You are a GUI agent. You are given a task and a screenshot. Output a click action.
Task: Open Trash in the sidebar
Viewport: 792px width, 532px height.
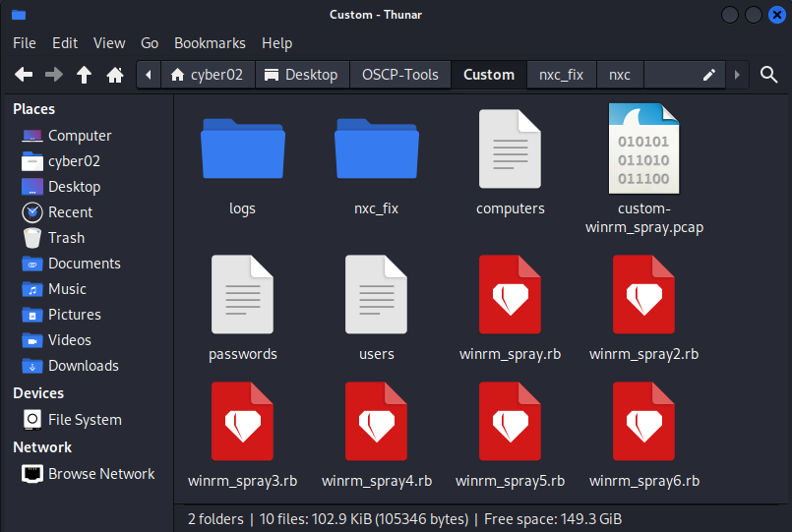click(x=66, y=238)
